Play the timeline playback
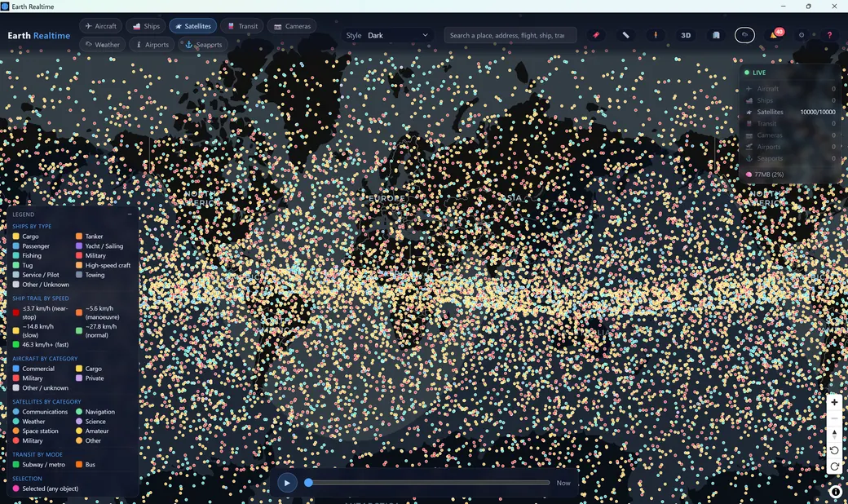Viewport: 848px width, 504px height. 287,483
